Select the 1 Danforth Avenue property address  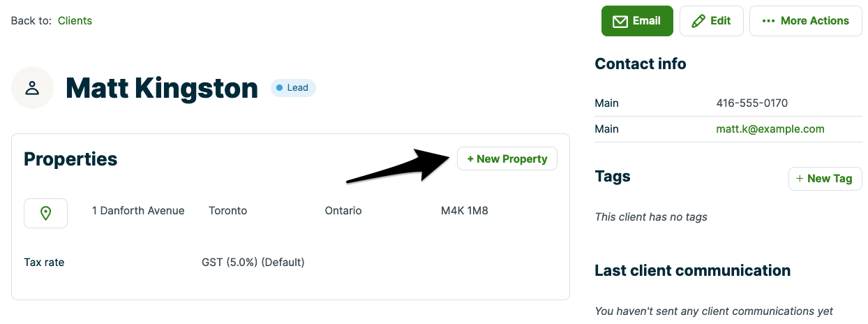138,210
